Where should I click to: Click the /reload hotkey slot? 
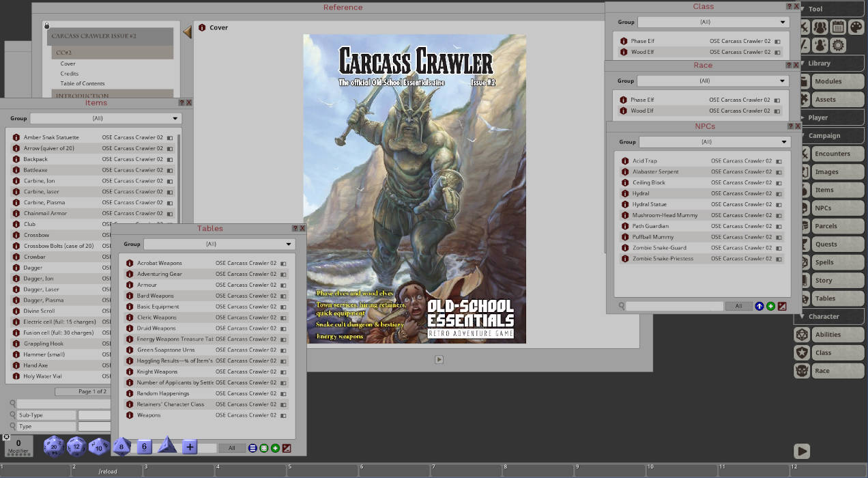(108, 471)
